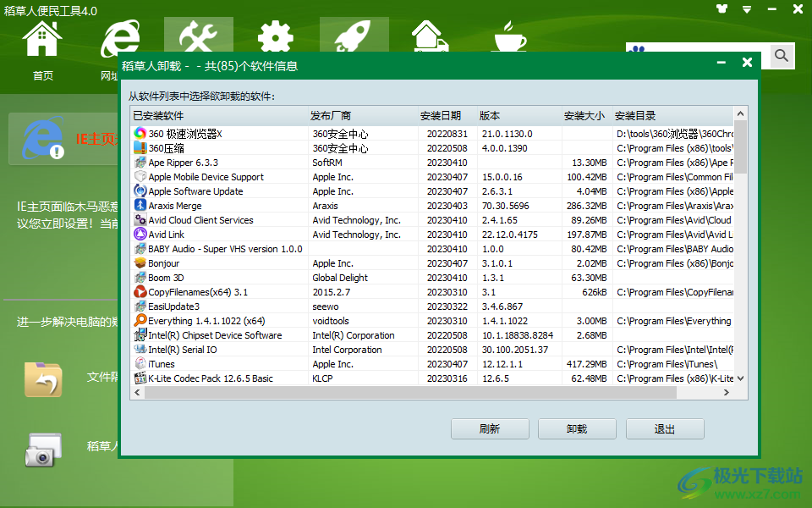Select the rocket speed-up icon
Viewport: 812px width, 508px height.
coord(354,36)
